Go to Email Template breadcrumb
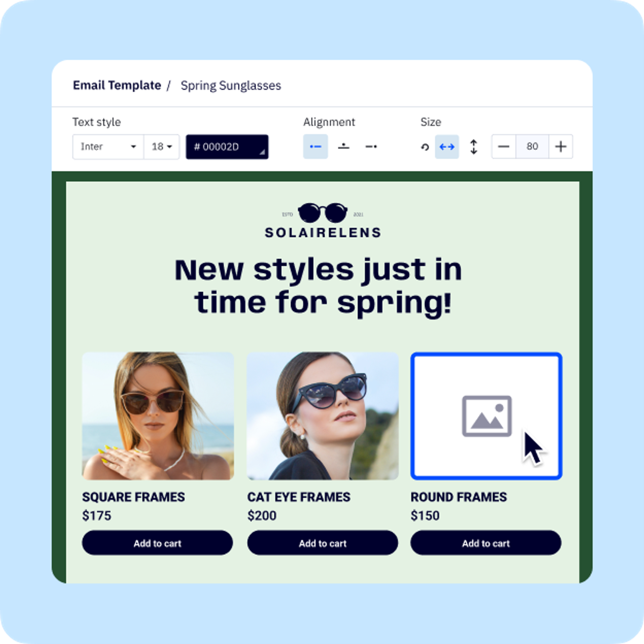Screen dimensions: 644x644 tap(117, 86)
